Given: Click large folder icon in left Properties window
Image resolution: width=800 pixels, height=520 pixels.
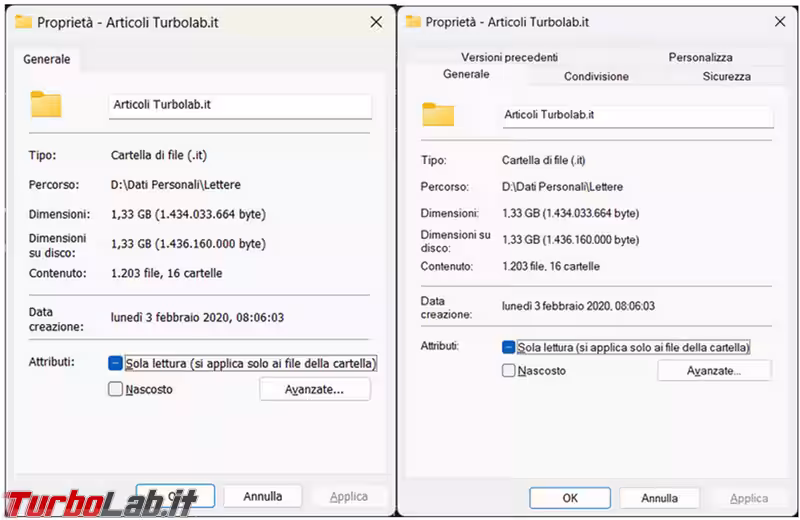Looking at the screenshot, I should [x=46, y=105].
